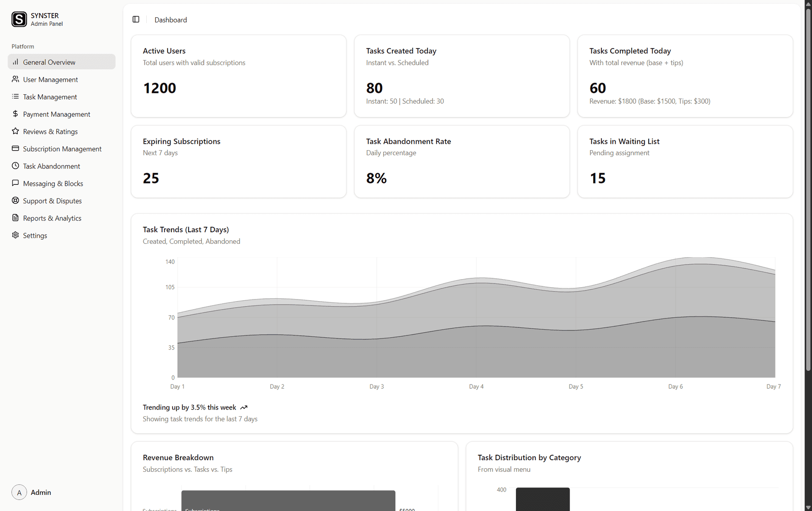
Task: Open General Overview page
Action: point(61,62)
